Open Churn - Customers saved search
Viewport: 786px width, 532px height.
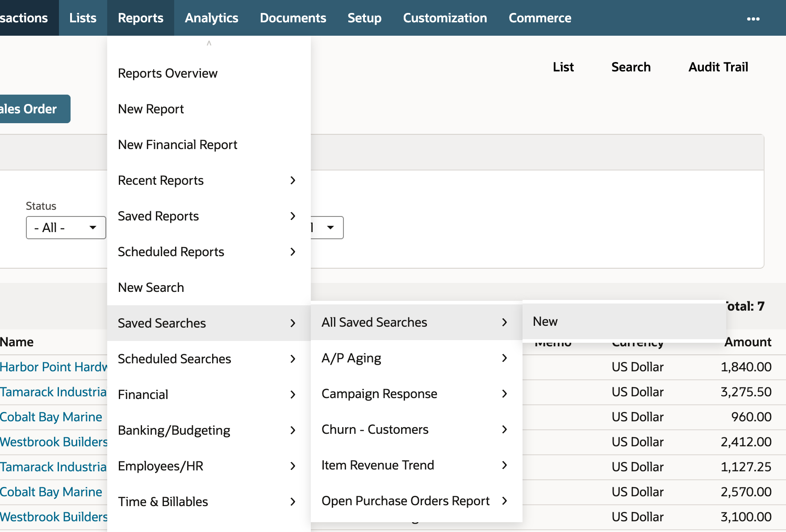coord(416,429)
